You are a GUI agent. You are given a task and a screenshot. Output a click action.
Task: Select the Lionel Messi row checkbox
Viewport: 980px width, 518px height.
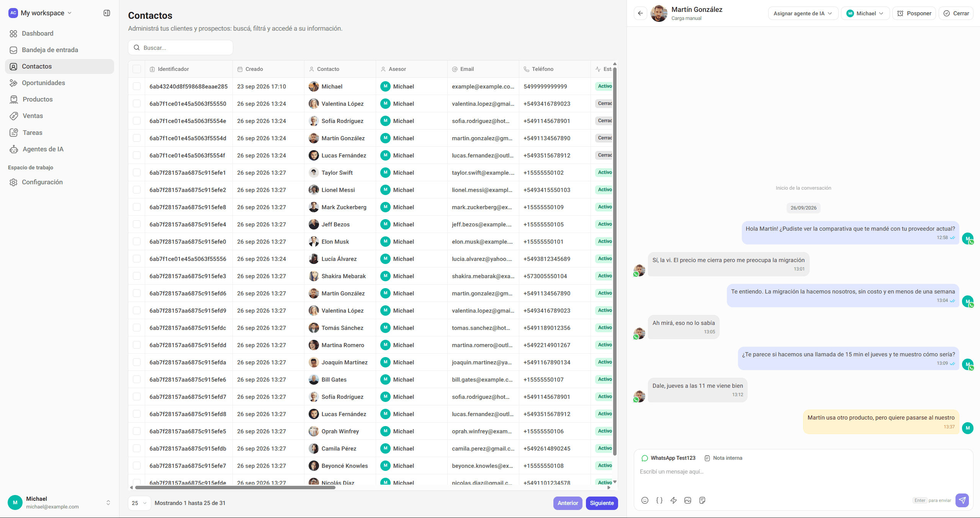[137, 190]
